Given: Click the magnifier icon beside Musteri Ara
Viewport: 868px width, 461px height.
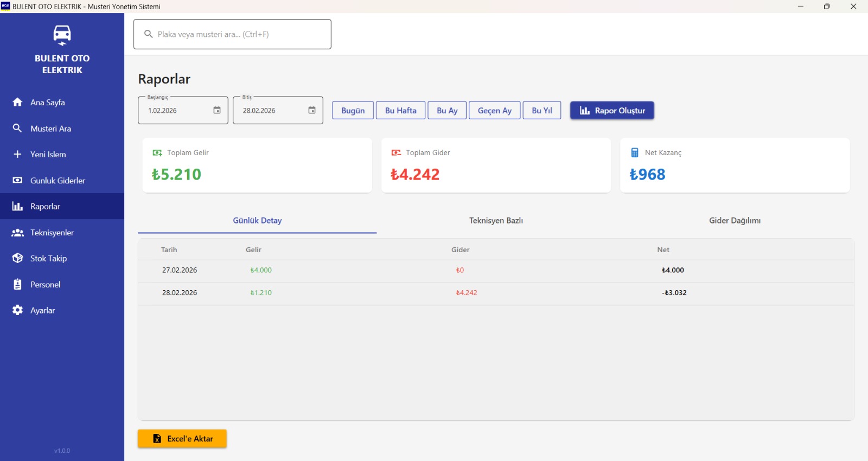Looking at the screenshot, I should pyautogui.click(x=17, y=129).
